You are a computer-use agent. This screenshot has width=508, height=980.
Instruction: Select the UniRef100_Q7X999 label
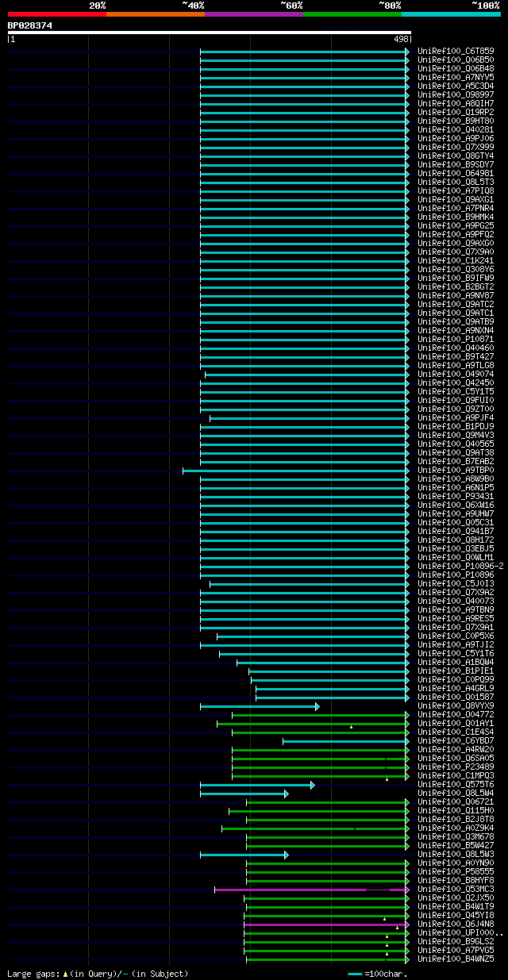456,147
